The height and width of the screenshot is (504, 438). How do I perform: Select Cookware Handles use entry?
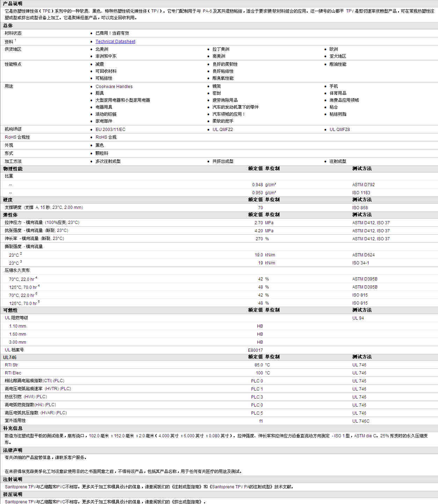tap(114, 87)
